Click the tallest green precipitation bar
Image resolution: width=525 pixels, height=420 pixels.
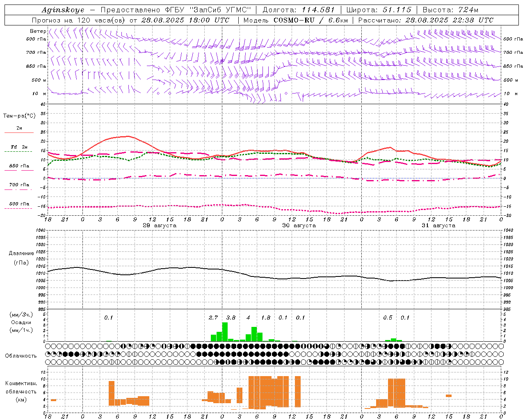[225, 332]
